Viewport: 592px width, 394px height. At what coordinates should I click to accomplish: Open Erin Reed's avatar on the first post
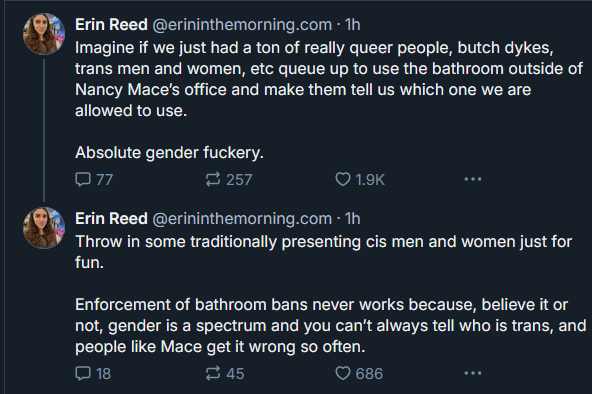click(x=44, y=34)
